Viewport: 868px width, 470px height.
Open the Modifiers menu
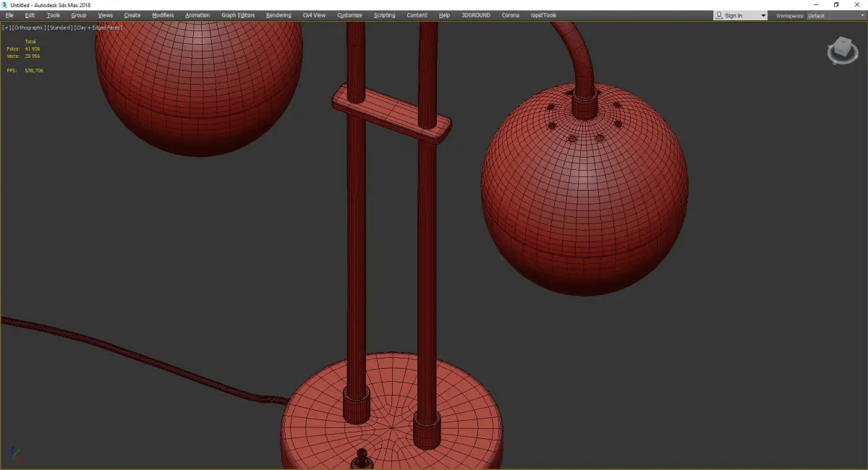click(163, 15)
